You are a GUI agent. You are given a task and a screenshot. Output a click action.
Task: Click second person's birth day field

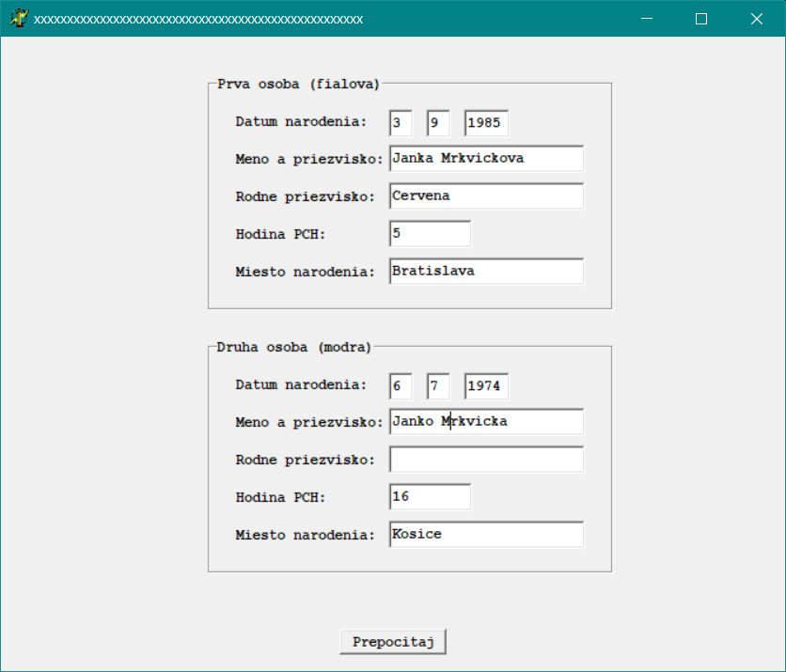401,386
